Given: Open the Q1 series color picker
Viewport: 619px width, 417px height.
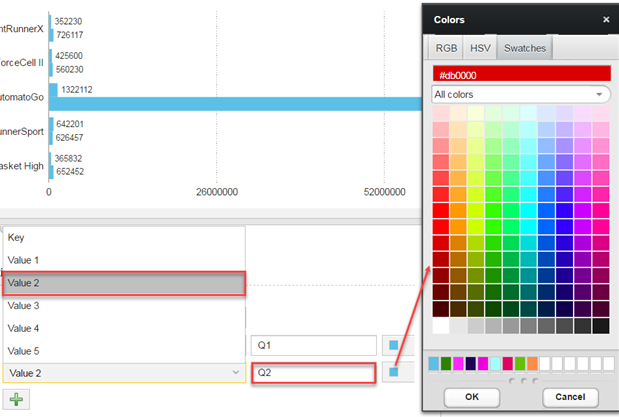Looking at the screenshot, I should 394,346.
